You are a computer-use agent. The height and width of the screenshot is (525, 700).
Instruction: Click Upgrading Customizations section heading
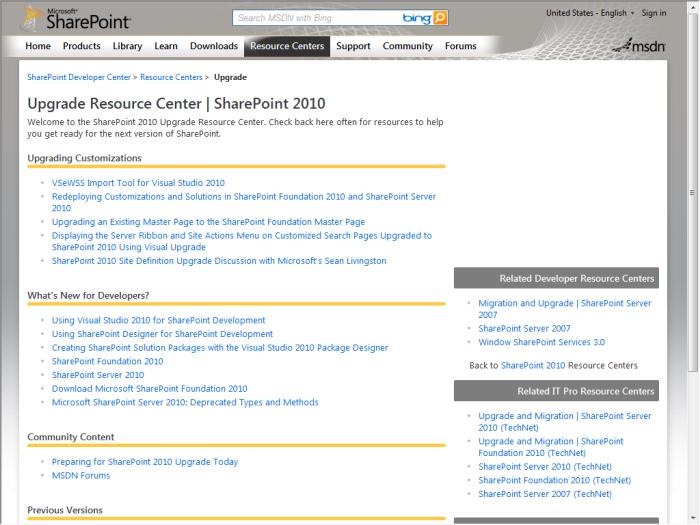[84, 158]
